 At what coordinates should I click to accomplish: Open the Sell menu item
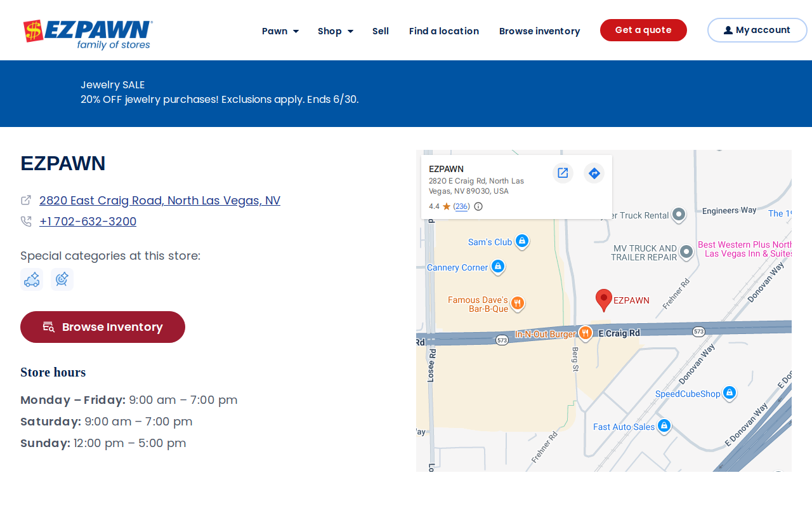381,31
